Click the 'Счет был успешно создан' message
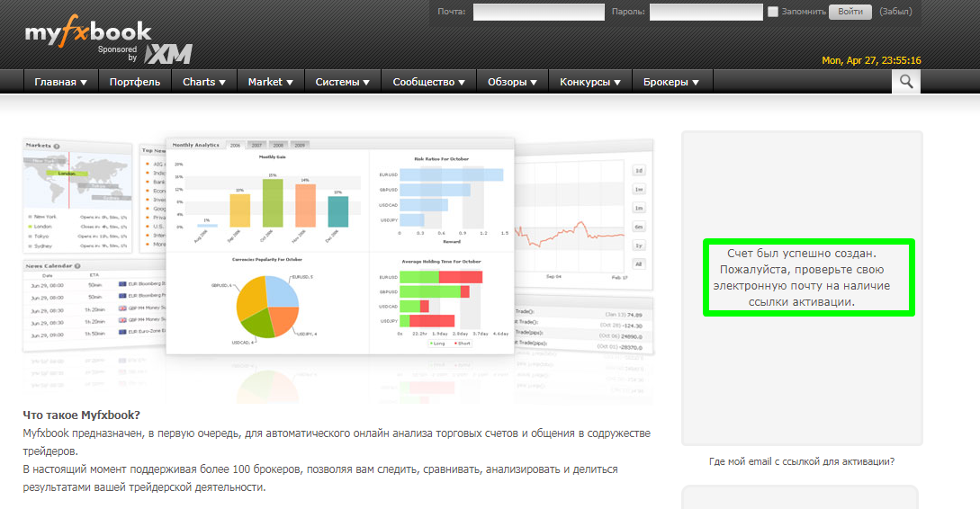 [802, 277]
